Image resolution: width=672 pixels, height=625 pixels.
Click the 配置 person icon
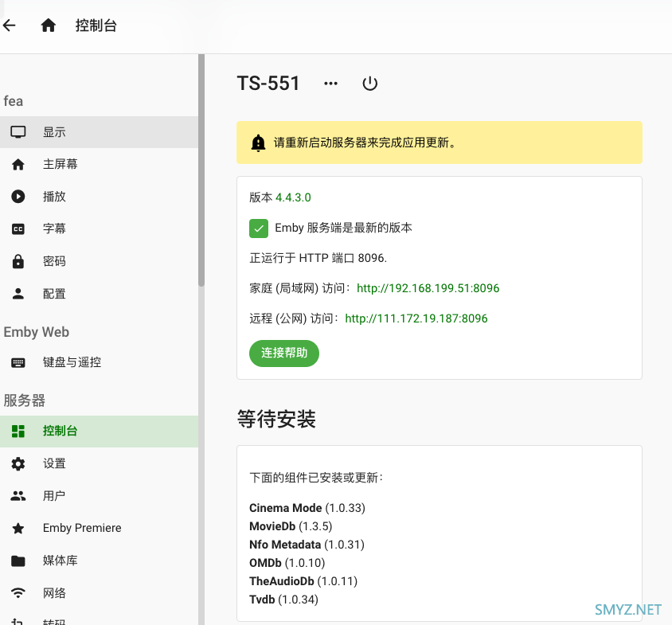(18, 294)
